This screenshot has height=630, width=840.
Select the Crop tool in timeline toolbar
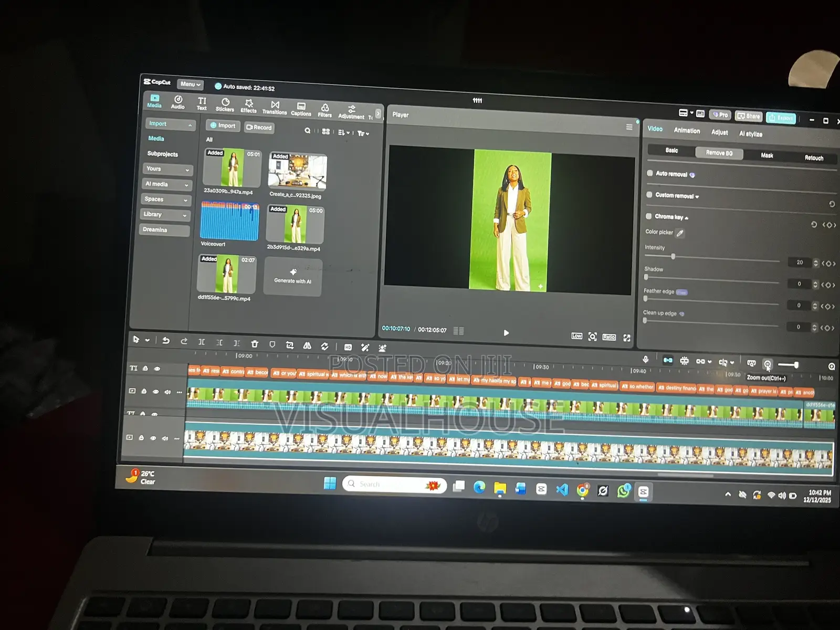(x=290, y=345)
